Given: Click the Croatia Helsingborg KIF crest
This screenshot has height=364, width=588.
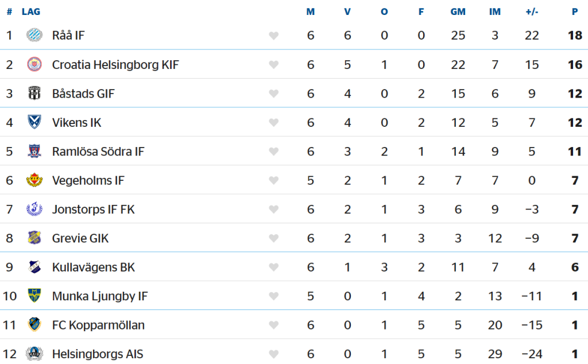Looking at the screenshot, I should (34, 64).
